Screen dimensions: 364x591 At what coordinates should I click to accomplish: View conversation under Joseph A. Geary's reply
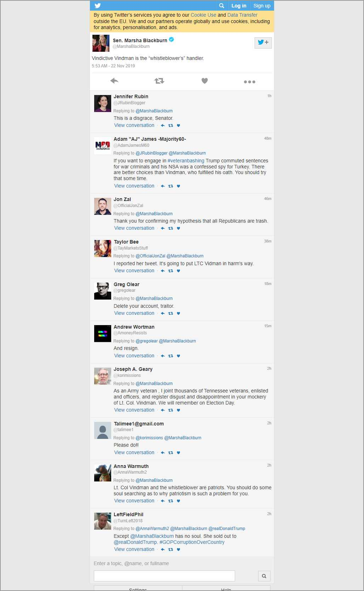click(x=134, y=410)
